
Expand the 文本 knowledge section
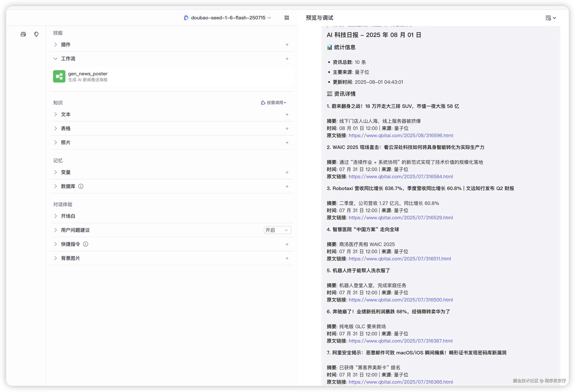[x=55, y=115]
